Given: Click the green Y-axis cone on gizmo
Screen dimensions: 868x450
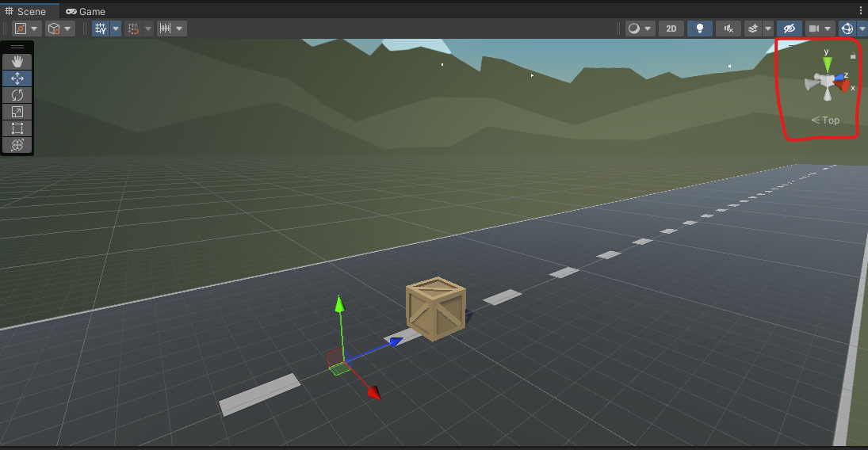Looking at the screenshot, I should pyautogui.click(x=827, y=63).
